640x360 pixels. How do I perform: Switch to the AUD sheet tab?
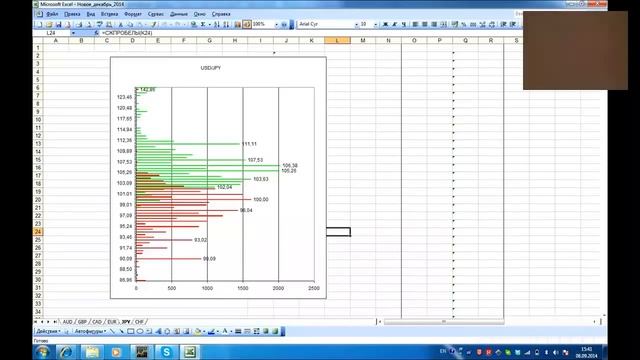(x=67, y=322)
